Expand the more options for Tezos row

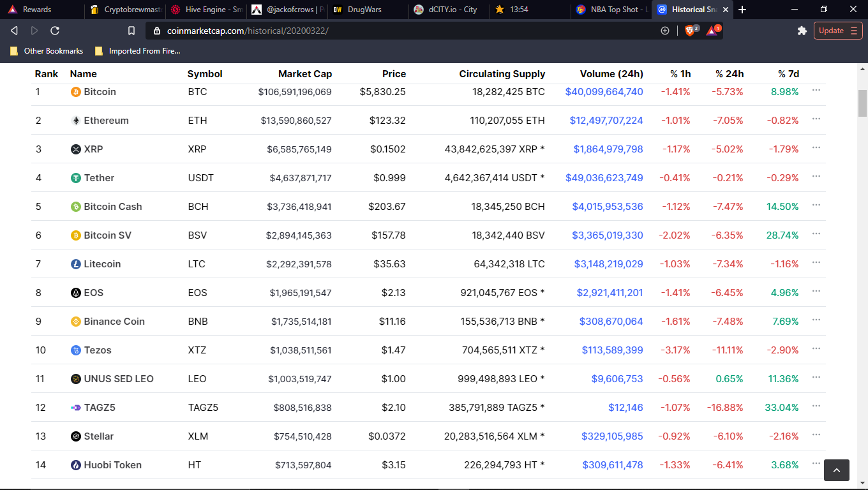click(x=816, y=349)
